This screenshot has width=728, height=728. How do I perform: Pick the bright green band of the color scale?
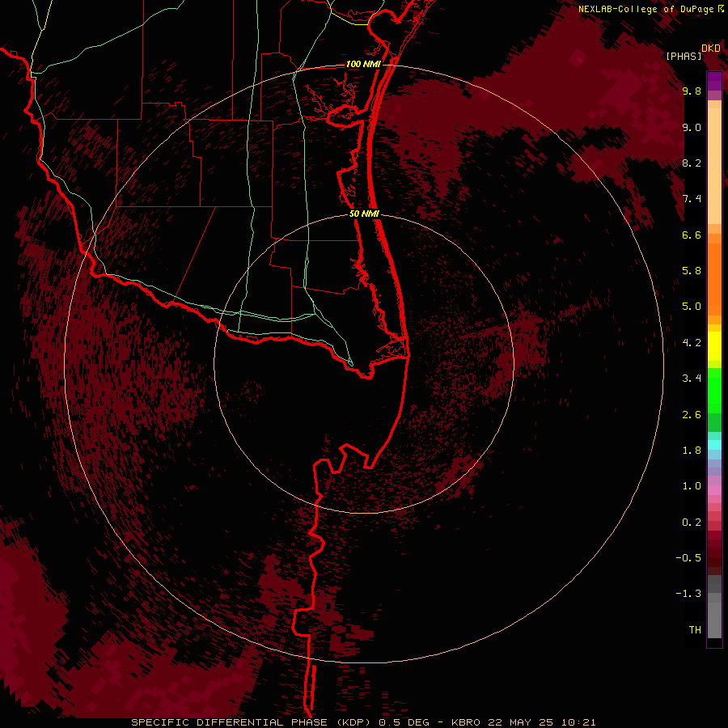pos(714,391)
